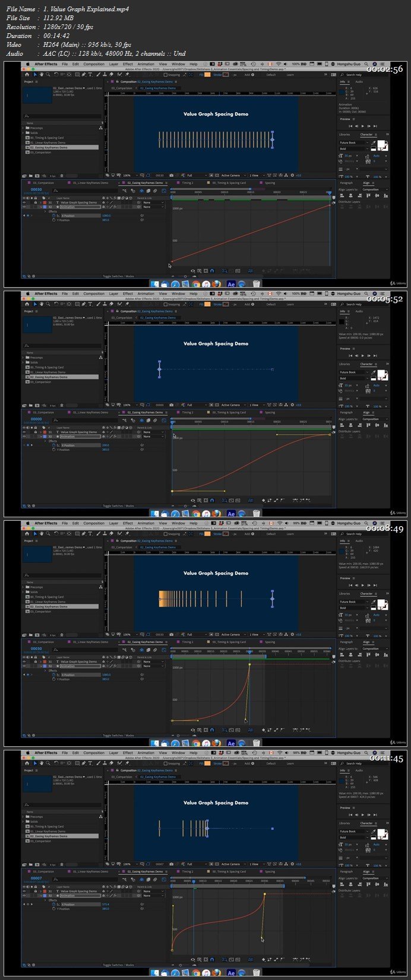Toggle the Snapping checkbox in the 00:02:56 frame toolbar

tap(165, 75)
